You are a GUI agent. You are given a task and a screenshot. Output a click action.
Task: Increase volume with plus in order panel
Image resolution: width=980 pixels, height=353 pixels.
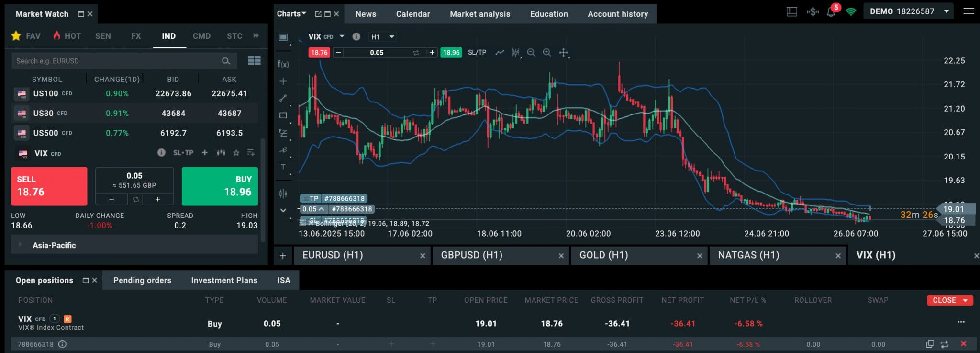click(157, 199)
